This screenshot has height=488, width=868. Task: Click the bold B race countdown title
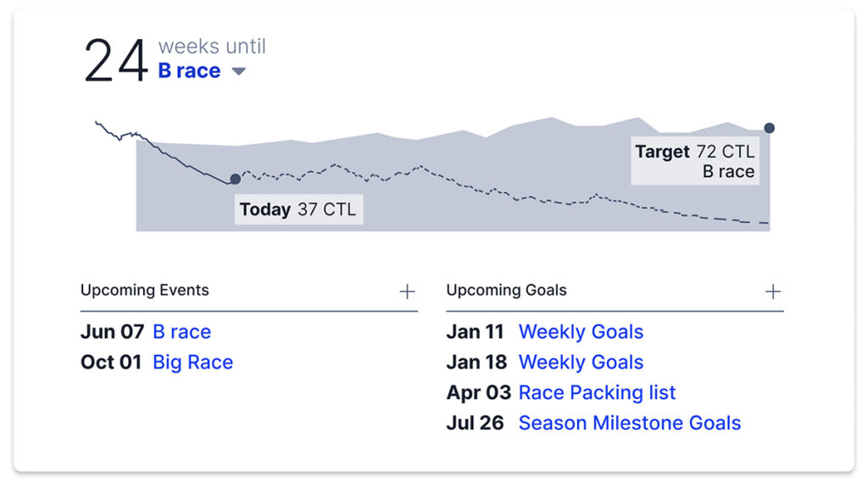pos(189,71)
